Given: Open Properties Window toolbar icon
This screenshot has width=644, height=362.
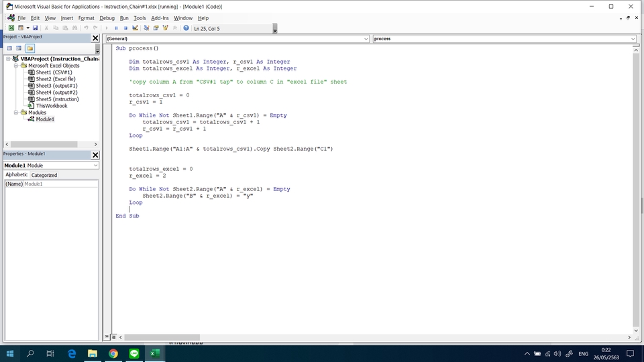Looking at the screenshot, I should (x=156, y=28).
